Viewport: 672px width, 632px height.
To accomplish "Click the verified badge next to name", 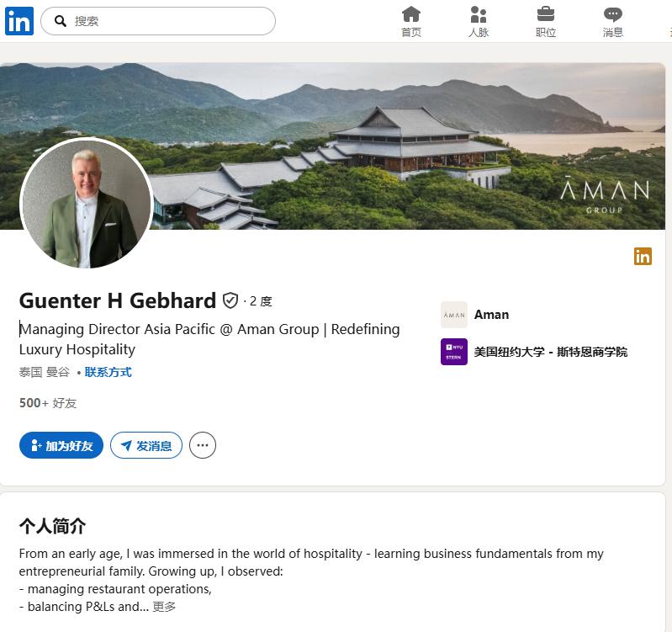I will tap(230, 300).
